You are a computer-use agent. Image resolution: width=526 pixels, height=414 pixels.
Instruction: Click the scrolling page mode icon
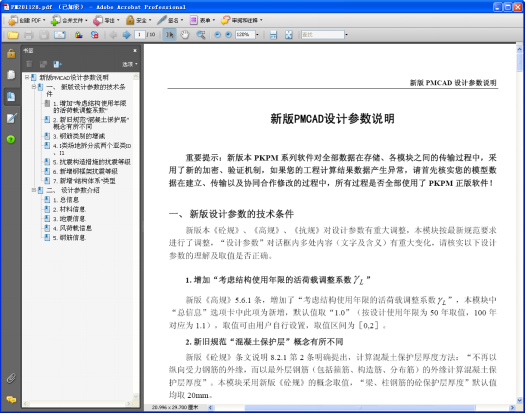[273, 35]
